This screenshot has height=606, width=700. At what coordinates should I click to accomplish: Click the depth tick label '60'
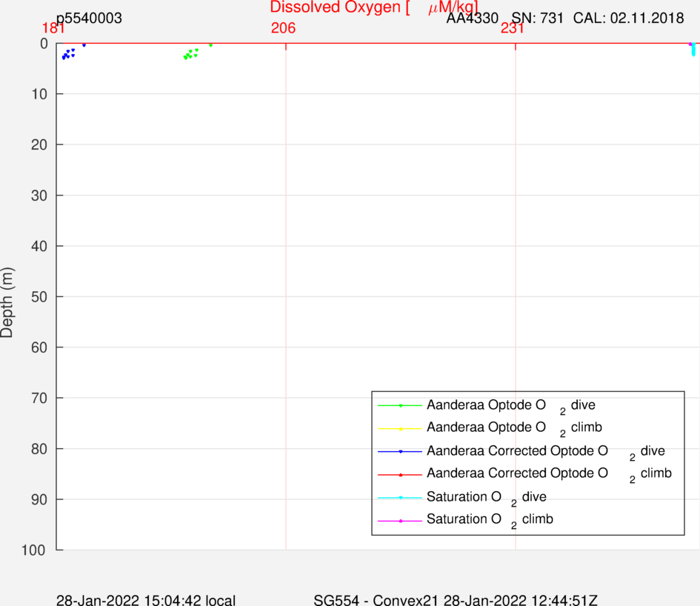39,347
